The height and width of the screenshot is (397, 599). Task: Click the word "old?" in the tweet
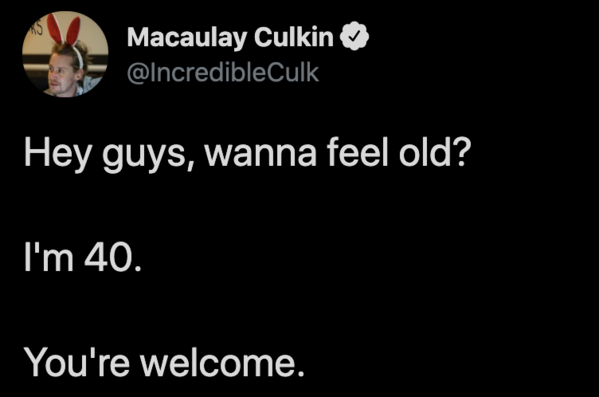click(x=435, y=152)
